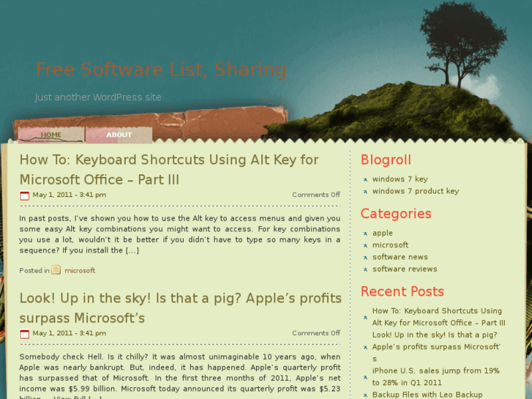Screen dimensions: 532x399
Task: Open recent post about Alt Key Part III
Action: 438,317
